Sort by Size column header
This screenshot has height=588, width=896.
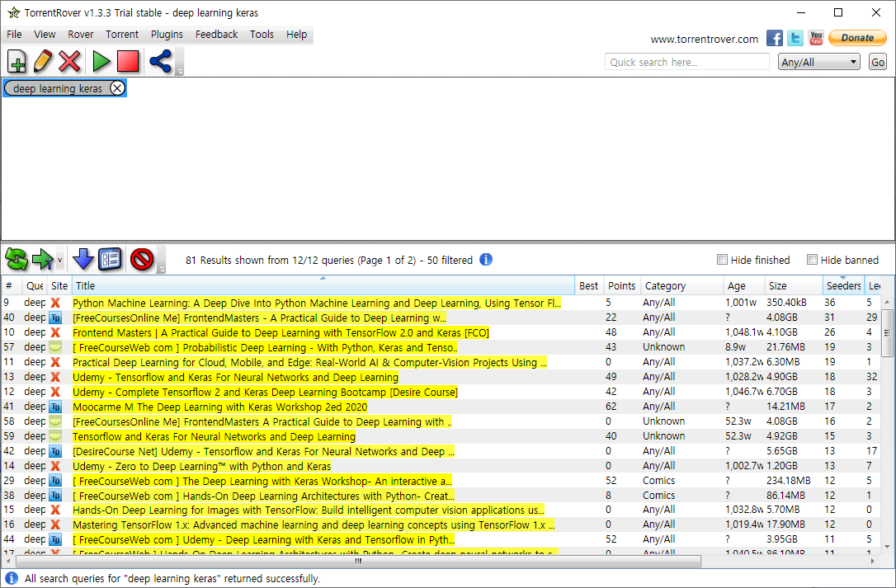pyautogui.click(x=793, y=285)
